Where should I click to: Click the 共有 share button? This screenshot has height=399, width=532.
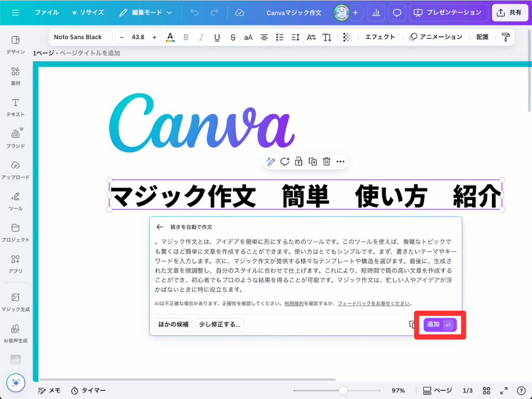pos(510,12)
